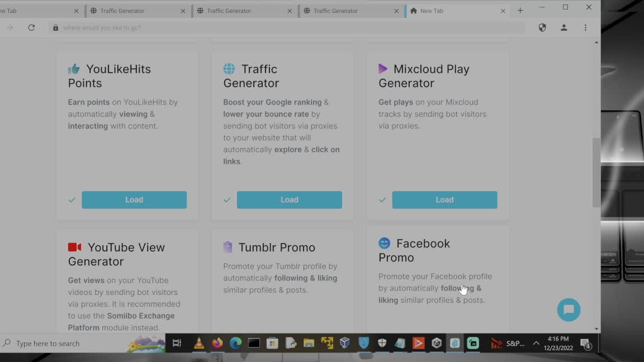Open the chat bubble support widget
The image size is (644, 362).
click(569, 309)
